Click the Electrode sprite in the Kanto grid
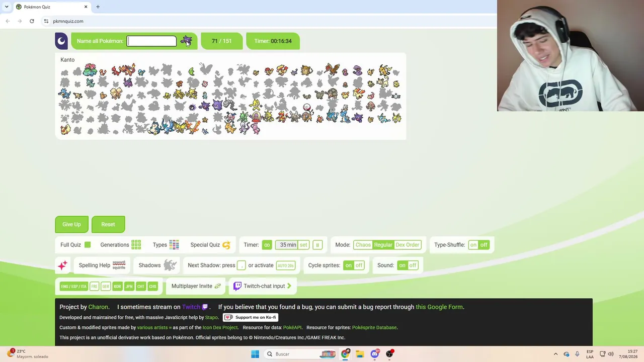 tap(306, 106)
